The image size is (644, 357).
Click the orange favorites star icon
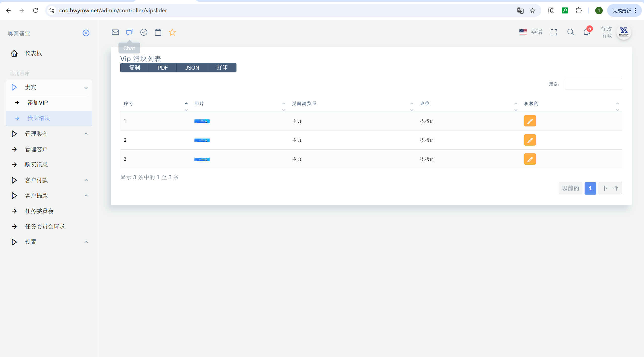(172, 32)
